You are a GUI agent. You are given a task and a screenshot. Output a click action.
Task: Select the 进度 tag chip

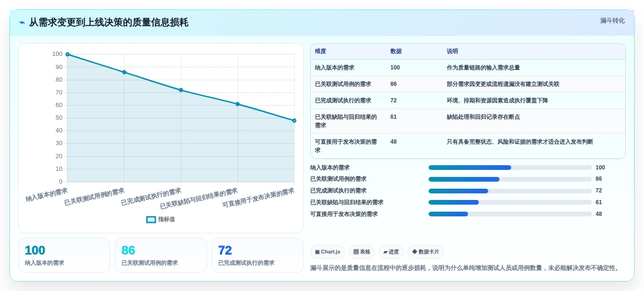391,252
